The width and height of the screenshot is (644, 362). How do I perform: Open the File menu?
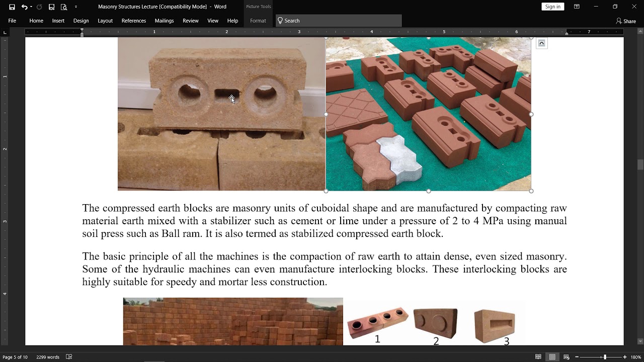click(12, 21)
